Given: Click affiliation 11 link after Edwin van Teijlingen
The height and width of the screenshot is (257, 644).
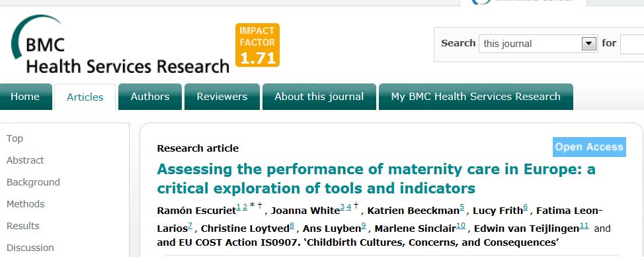Looking at the screenshot, I should pos(584,225).
